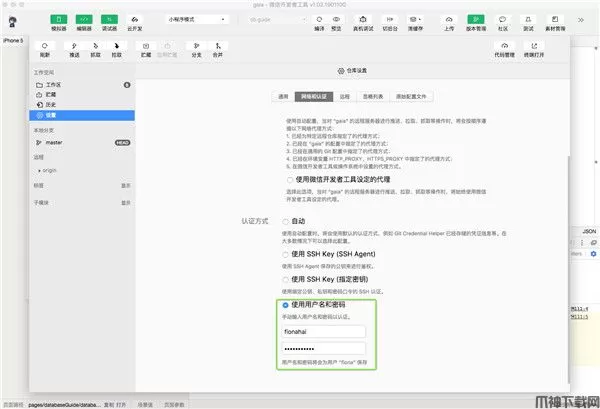This screenshot has width=600, height=409.
Task: Switch to the 通用 general tab
Action: coord(283,96)
